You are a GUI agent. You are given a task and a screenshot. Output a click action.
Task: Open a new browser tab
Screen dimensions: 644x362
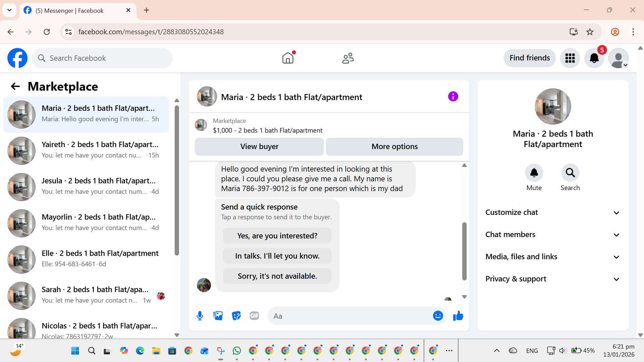[x=146, y=10]
